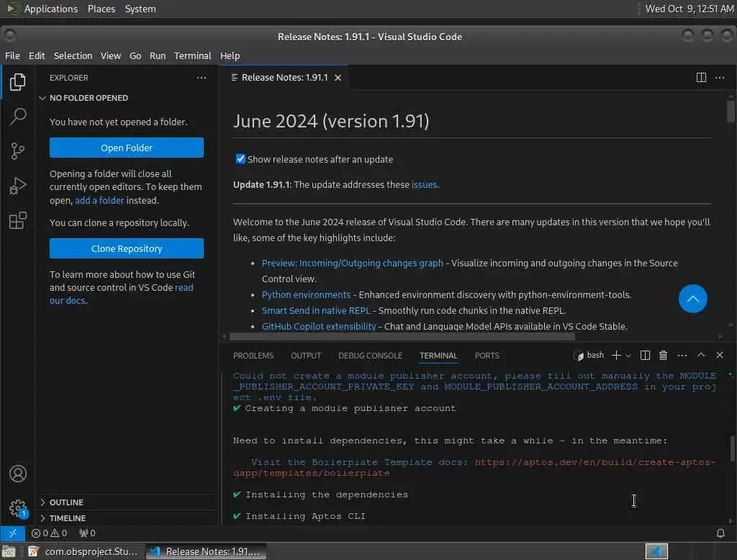Click the Open Folder button
The height and width of the screenshot is (560, 737).
click(127, 148)
